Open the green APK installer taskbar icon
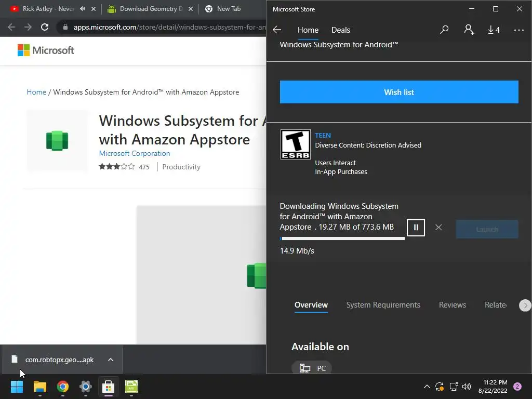Image resolution: width=532 pixels, height=399 pixels. pyautogui.click(x=131, y=387)
